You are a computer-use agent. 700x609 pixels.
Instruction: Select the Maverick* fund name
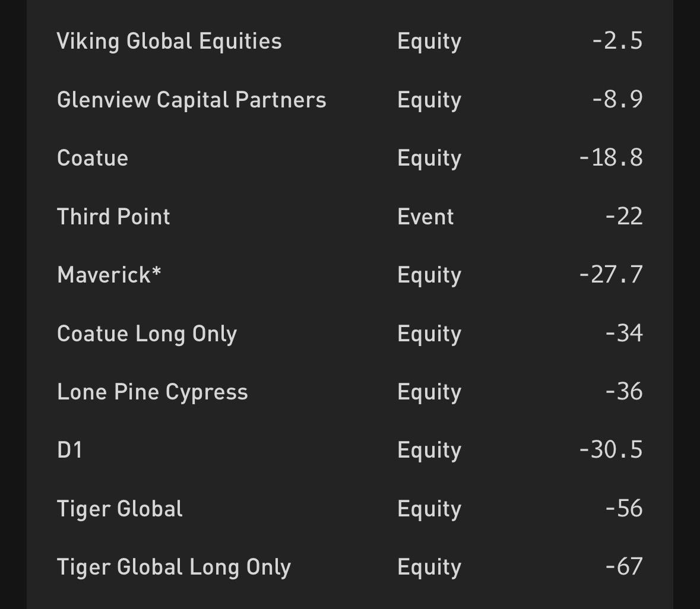coord(109,275)
